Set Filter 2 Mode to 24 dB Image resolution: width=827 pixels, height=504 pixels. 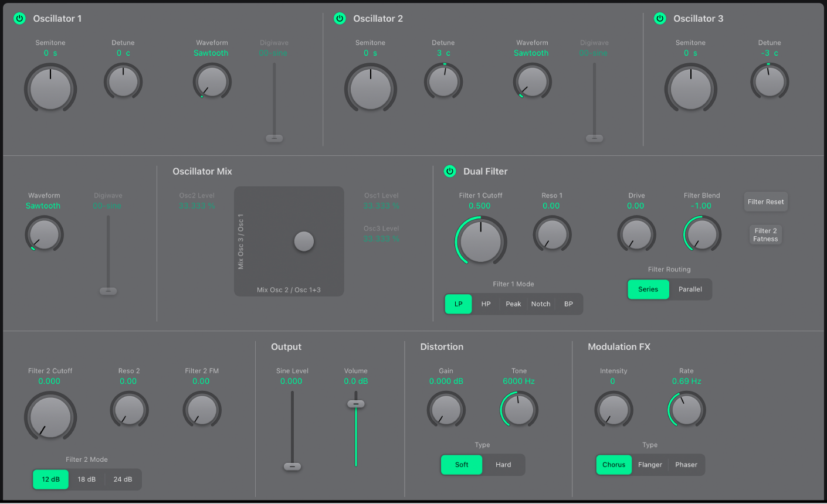click(123, 479)
